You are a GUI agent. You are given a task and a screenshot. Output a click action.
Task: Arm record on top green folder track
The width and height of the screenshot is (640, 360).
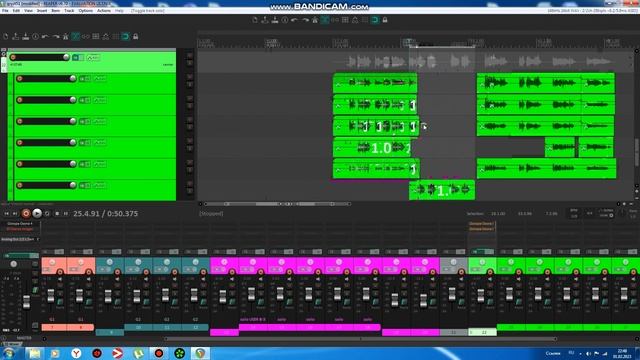13,58
